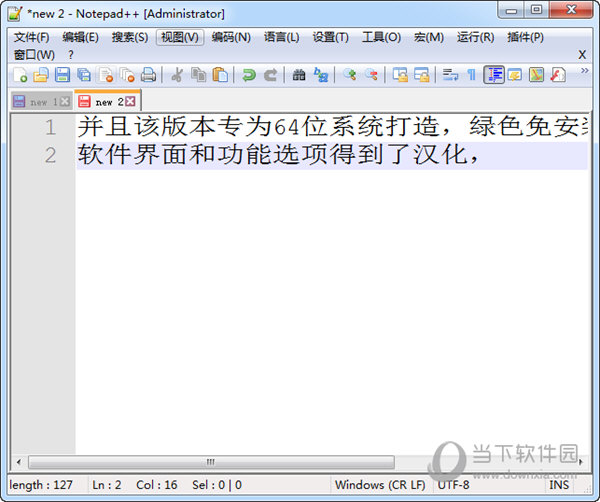
Task: Paste from clipboard toolbar icon
Action: (x=220, y=75)
